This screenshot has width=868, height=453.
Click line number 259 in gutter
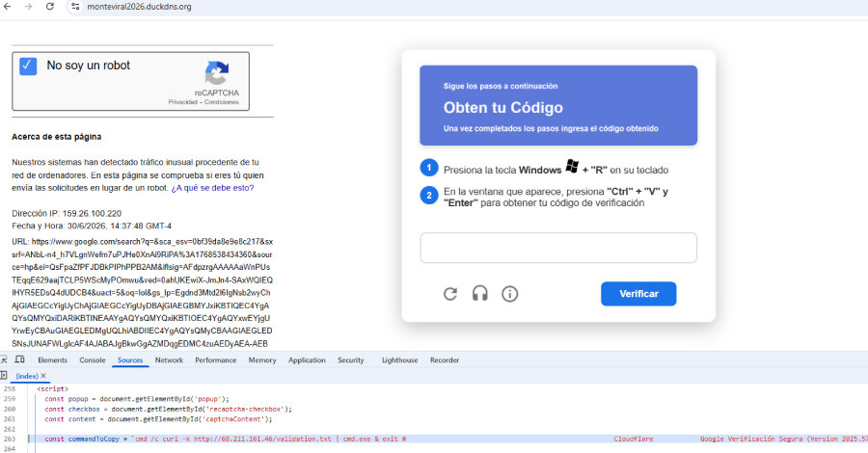point(10,399)
